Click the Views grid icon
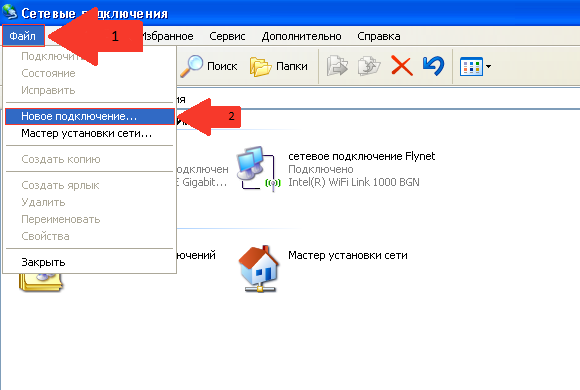Viewport: 580px width, 390px height. 471,67
